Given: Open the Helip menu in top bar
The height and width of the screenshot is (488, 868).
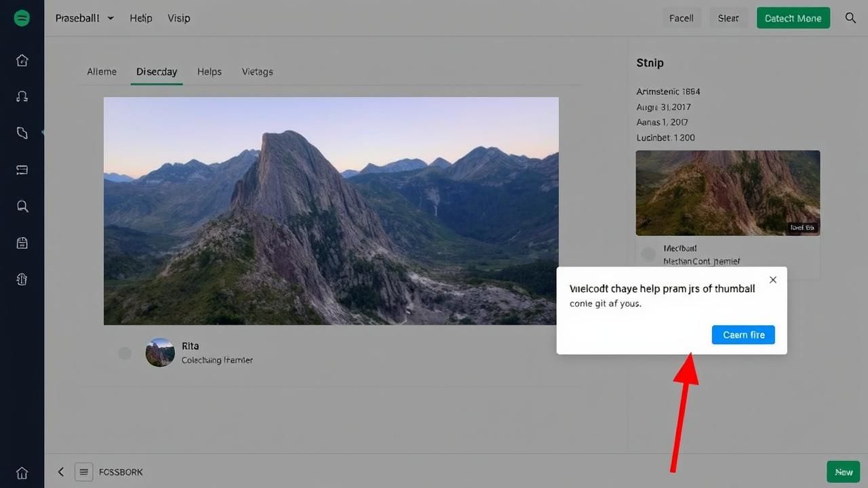Looking at the screenshot, I should [x=141, y=18].
